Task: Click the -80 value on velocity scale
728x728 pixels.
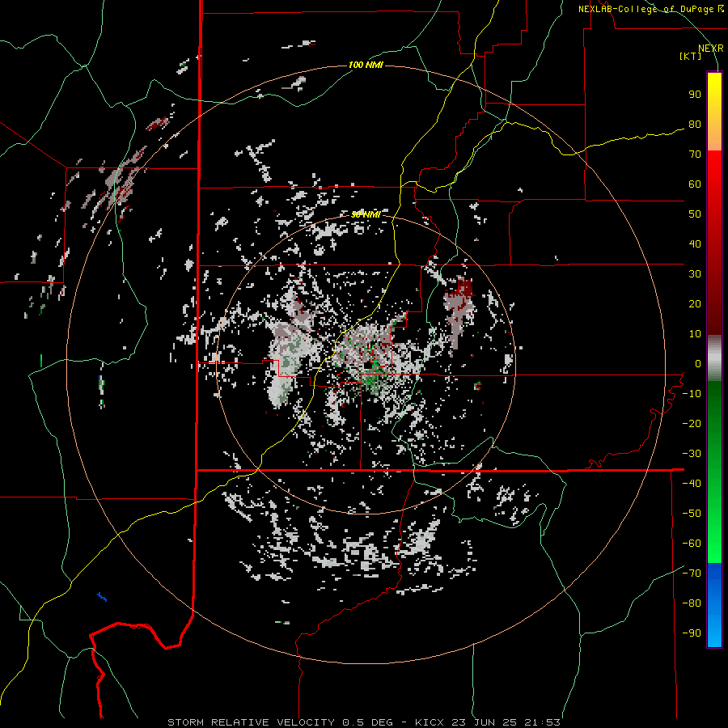Action: [x=692, y=603]
